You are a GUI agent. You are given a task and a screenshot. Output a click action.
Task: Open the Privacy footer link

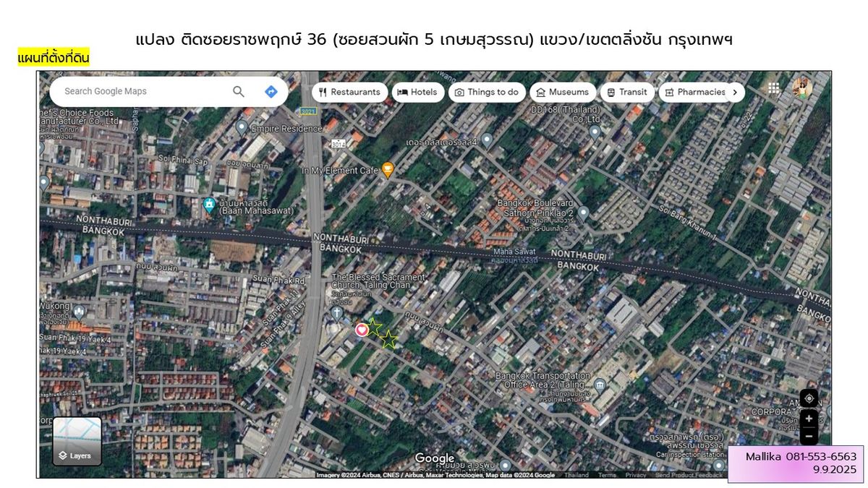636,475
